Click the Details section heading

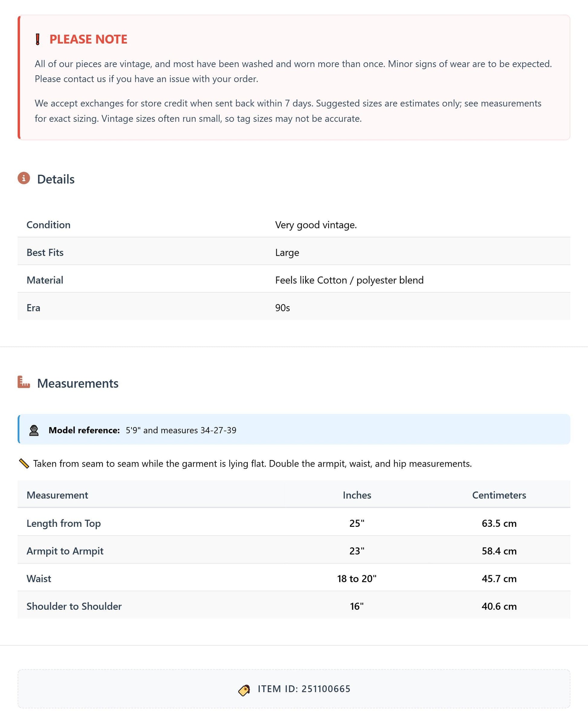56,179
